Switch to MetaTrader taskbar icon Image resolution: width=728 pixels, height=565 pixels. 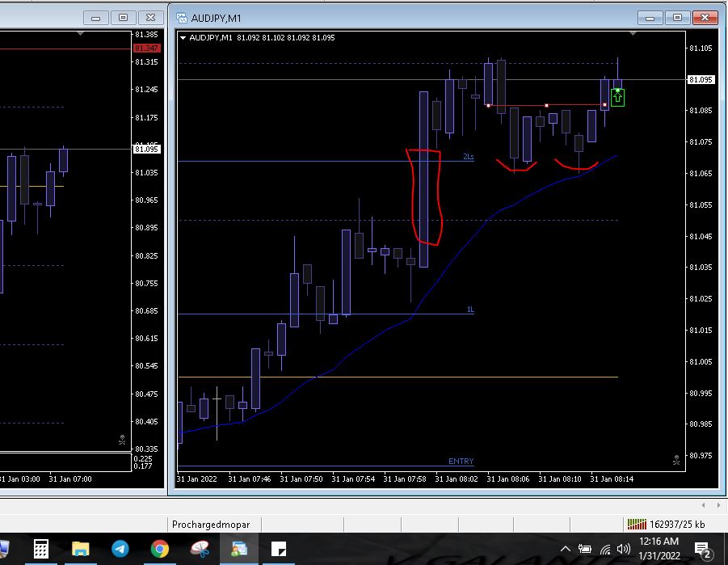click(239, 549)
